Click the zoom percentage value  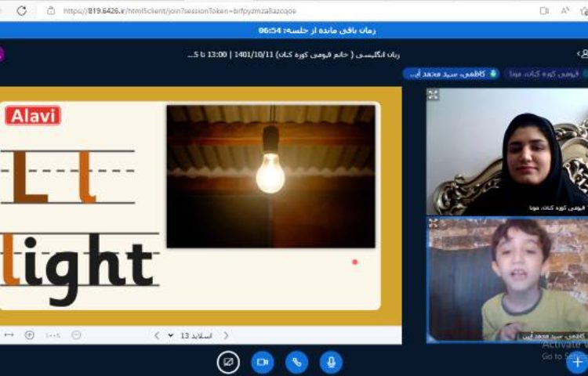click(53, 335)
